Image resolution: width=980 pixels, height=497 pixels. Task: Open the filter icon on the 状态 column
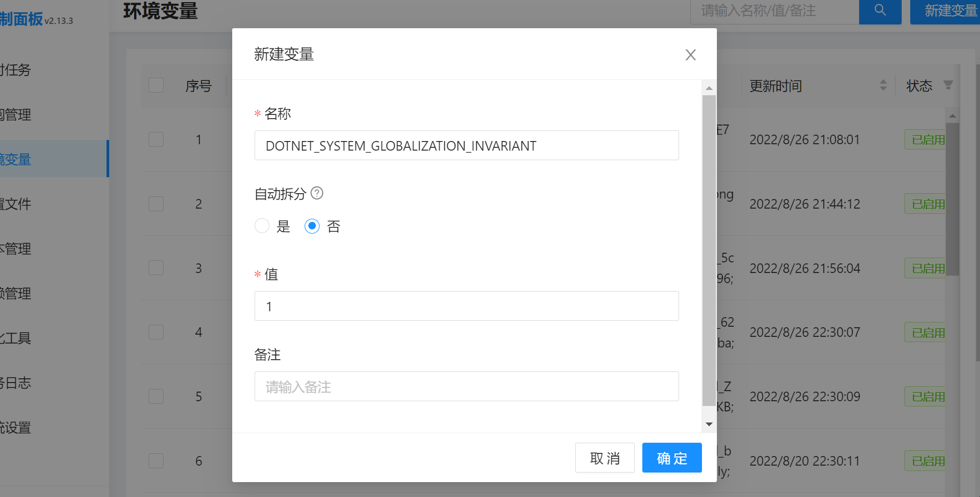pos(949,85)
